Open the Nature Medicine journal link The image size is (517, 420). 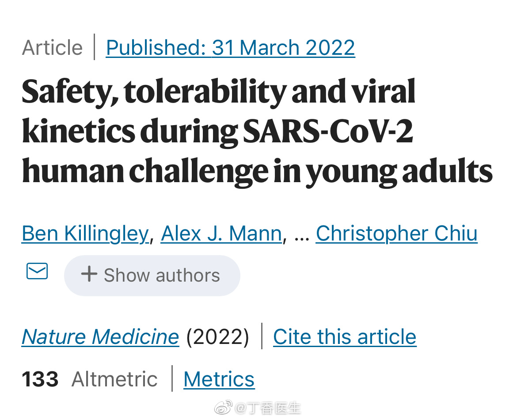[x=100, y=337]
